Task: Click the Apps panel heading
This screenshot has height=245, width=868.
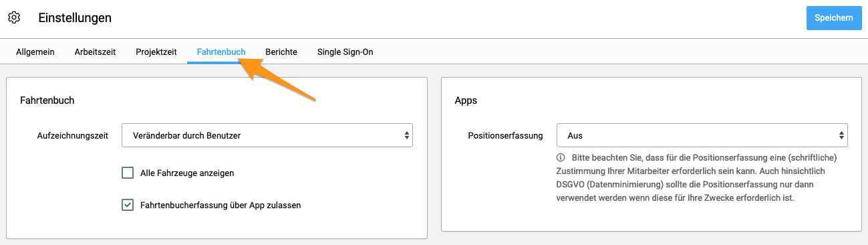Action: (466, 100)
